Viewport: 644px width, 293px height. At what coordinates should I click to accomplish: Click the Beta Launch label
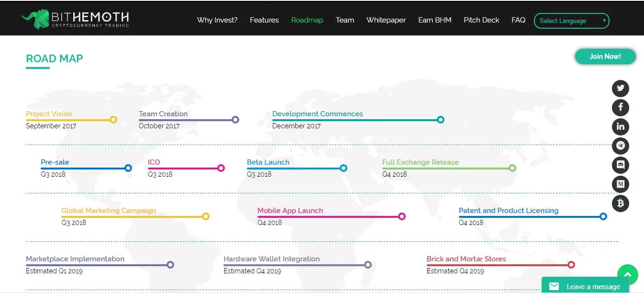pos(268,162)
